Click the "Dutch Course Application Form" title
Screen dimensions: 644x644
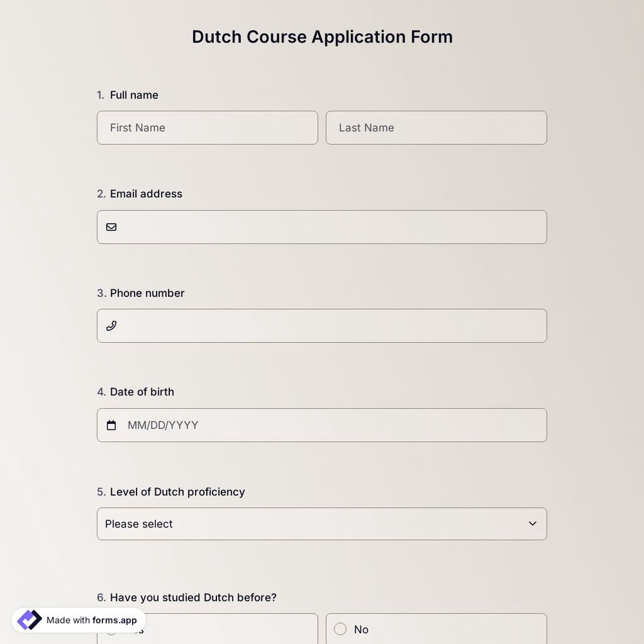coord(322,37)
